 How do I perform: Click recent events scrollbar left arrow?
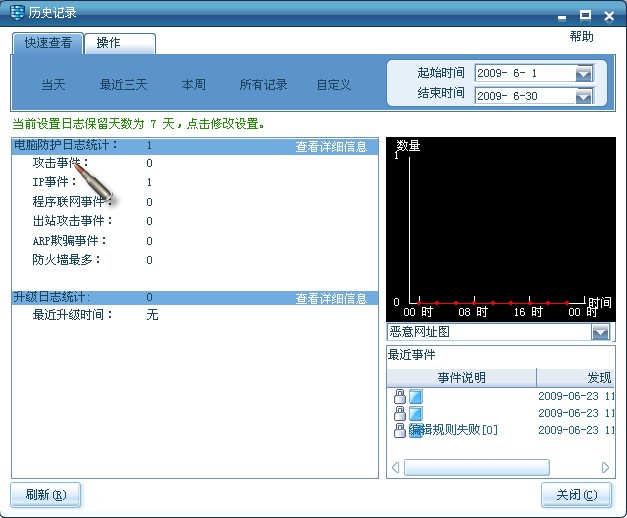click(x=395, y=467)
